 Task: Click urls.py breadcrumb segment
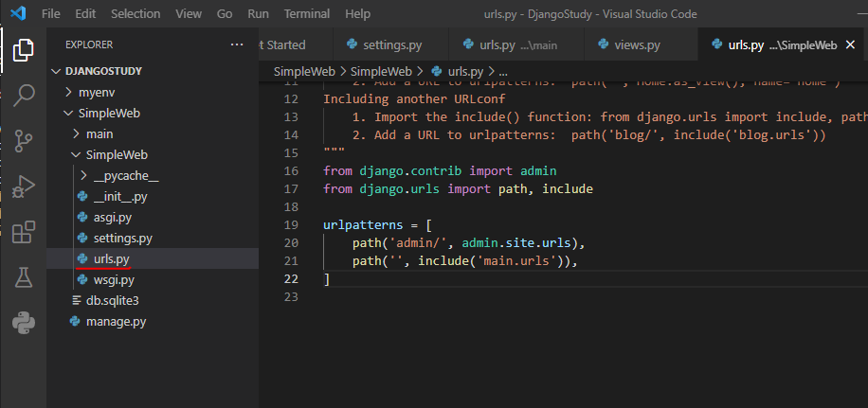[x=458, y=71]
